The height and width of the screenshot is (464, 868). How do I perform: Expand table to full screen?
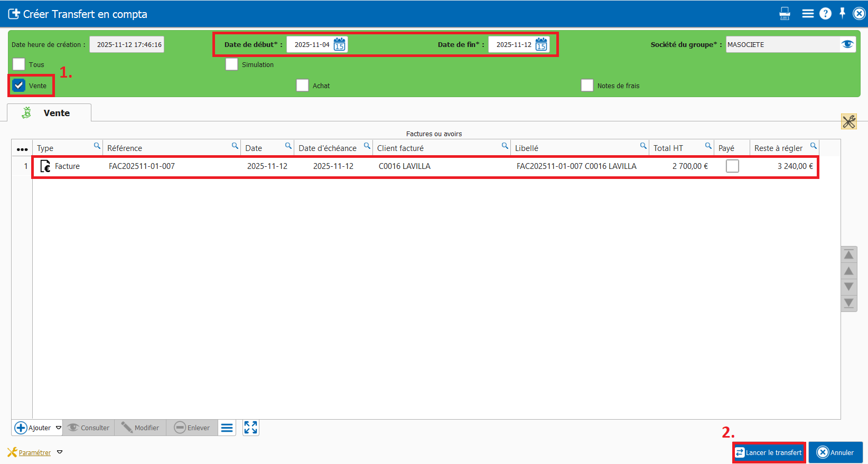[250, 428]
